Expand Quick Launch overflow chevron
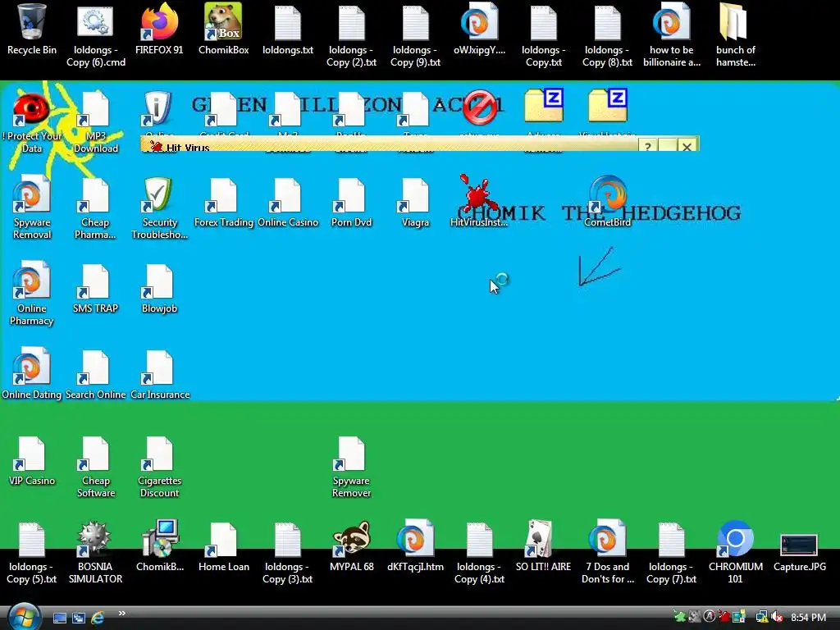The height and width of the screenshot is (630, 840). click(x=121, y=614)
